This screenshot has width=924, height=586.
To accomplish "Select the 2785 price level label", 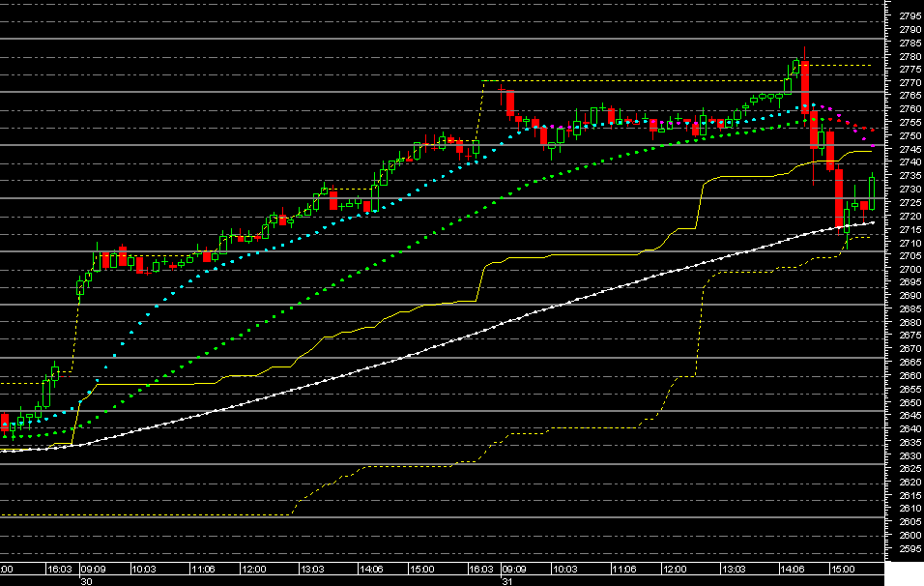I will coord(910,44).
